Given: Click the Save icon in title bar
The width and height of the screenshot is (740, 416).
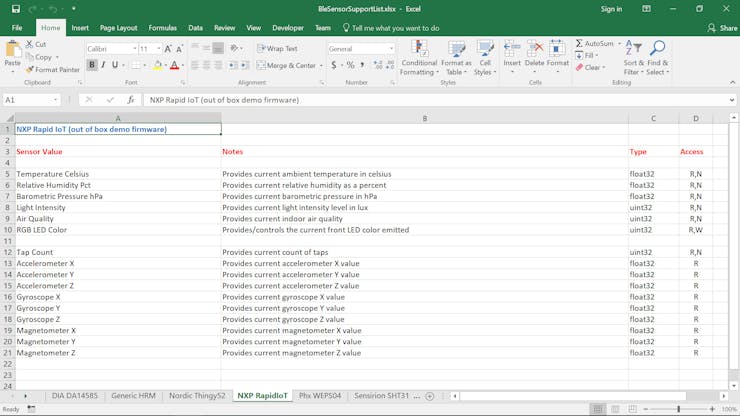Looking at the screenshot, I should point(16,9).
